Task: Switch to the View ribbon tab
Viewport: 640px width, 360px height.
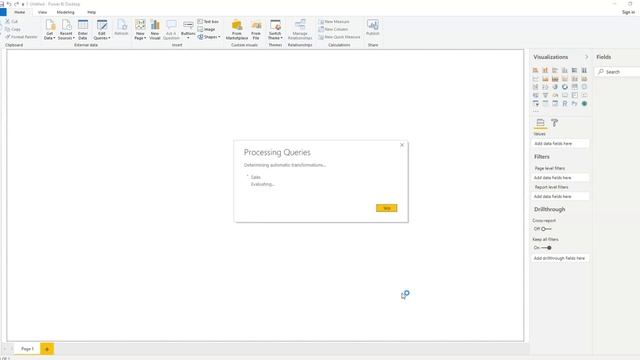Action: coord(42,12)
